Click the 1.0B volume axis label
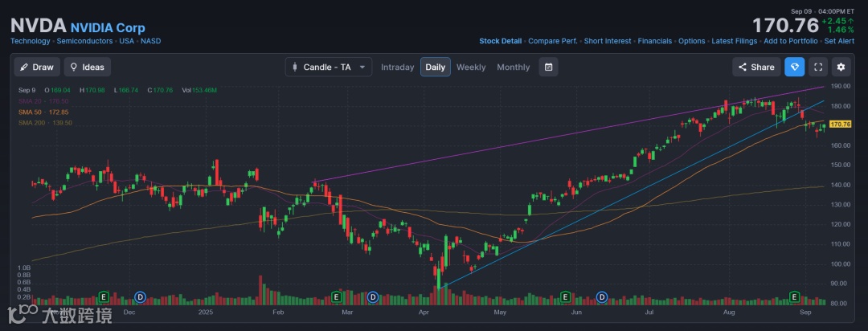This screenshot has width=868, height=331. [24, 268]
